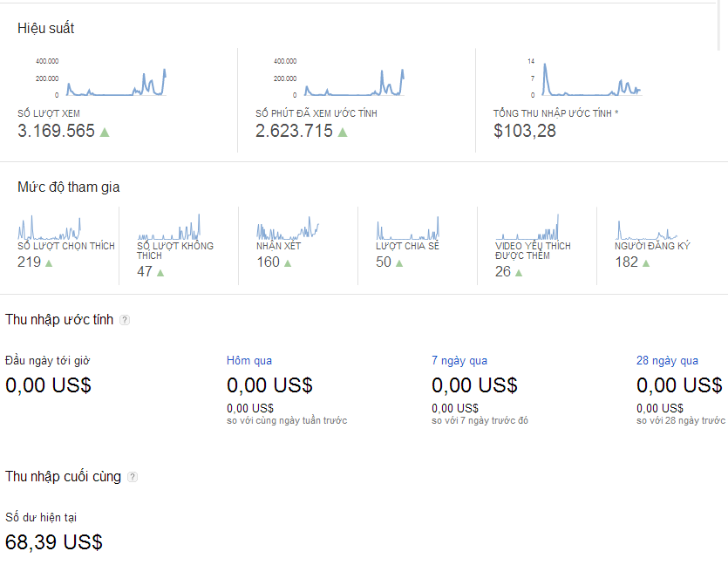The image size is (728, 565).
Task: Click the NGƯỜI ĐĂNG KÝ label
Action: coord(652,246)
